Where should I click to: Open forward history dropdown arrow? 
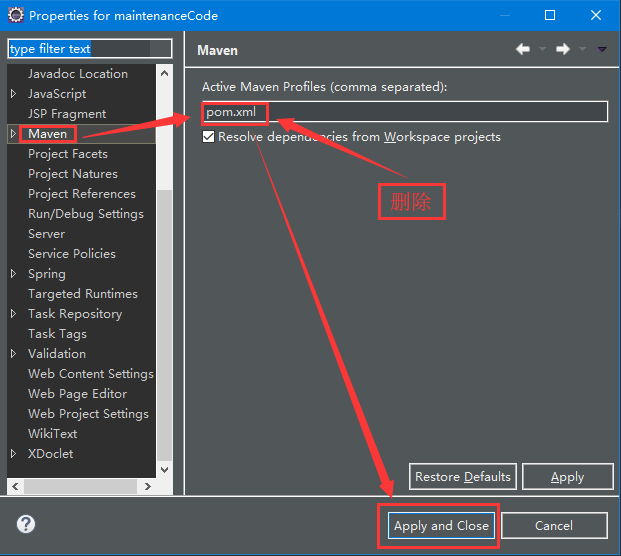coord(582,49)
